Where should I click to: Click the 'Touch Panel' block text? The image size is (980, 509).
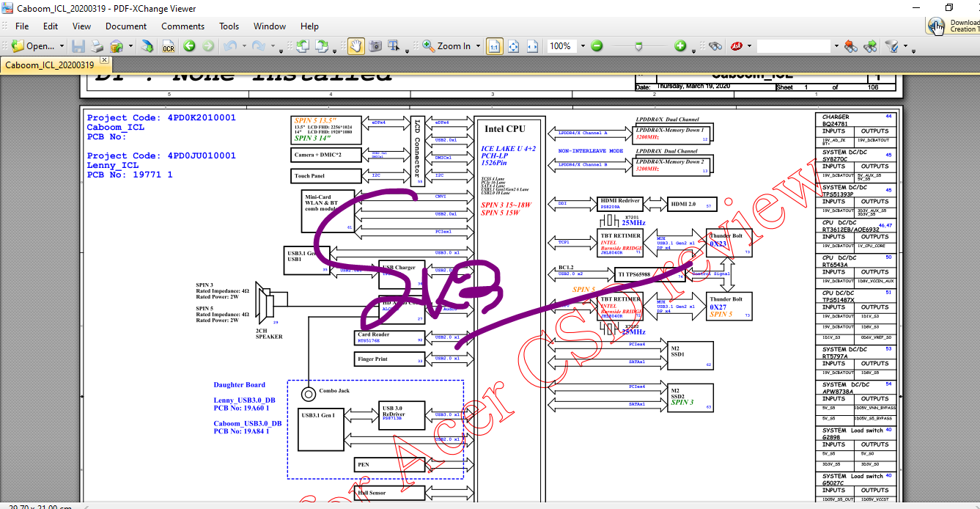pos(309,176)
